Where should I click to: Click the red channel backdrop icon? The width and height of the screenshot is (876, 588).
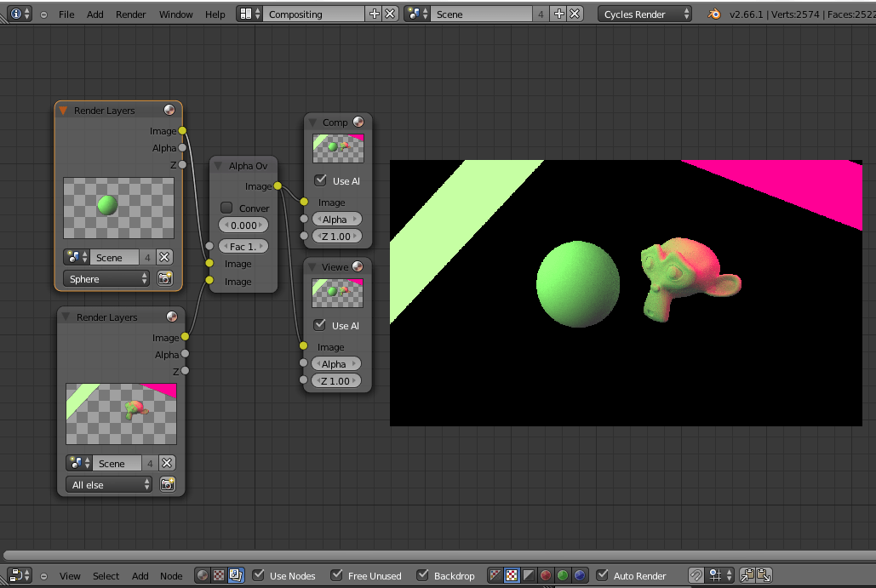click(x=545, y=575)
